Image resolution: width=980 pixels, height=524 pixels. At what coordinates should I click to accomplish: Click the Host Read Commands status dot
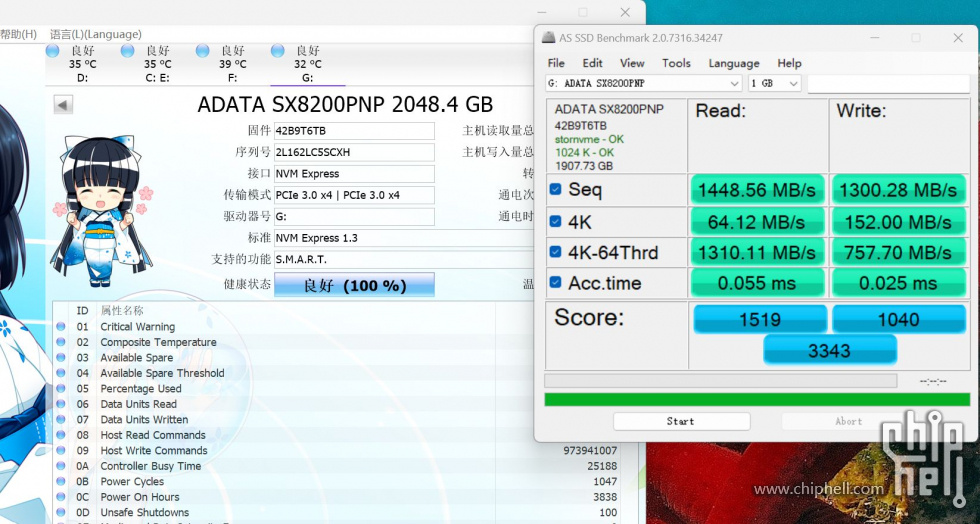pyautogui.click(x=61, y=435)
